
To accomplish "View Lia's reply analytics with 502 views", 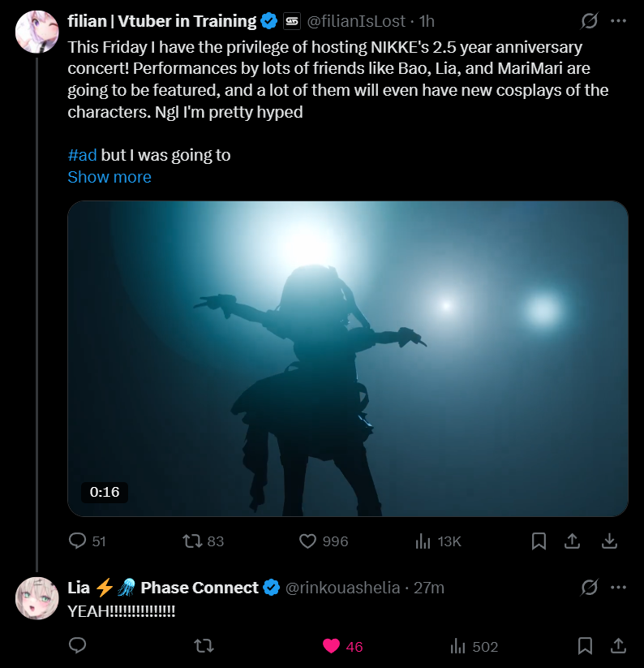I will click(458, 646).
